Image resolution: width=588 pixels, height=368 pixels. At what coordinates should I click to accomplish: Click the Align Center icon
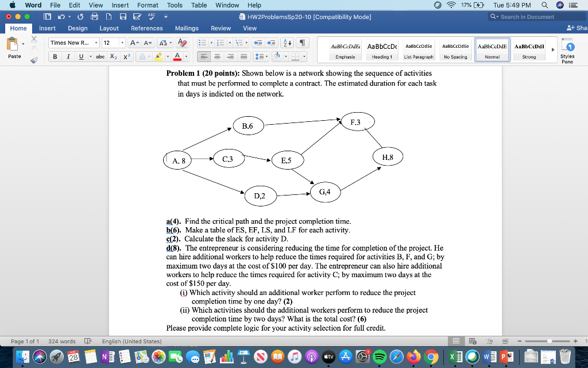(x=217, y=57)
